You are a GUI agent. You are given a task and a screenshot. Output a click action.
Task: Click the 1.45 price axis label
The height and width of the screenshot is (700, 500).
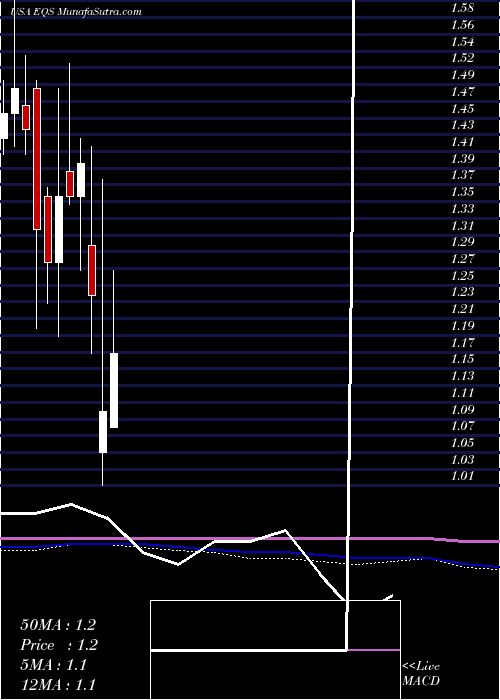pyautogui.click(x=462, y=108)
